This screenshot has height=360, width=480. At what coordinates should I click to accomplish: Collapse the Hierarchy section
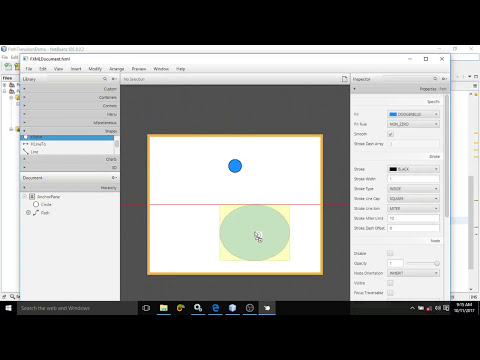70,188
